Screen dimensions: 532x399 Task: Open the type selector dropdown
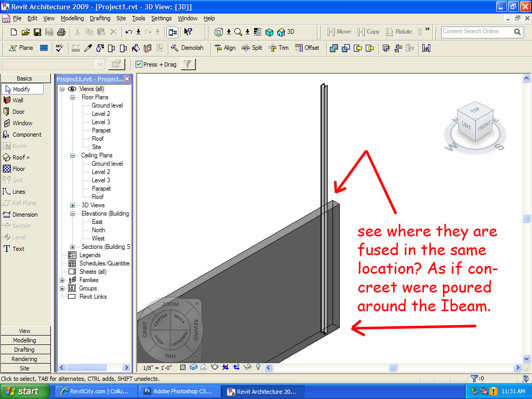[100, 64]
